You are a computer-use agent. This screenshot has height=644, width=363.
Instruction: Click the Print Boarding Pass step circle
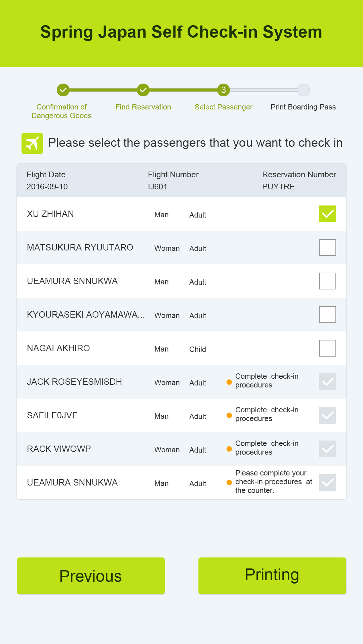[304, 90]
